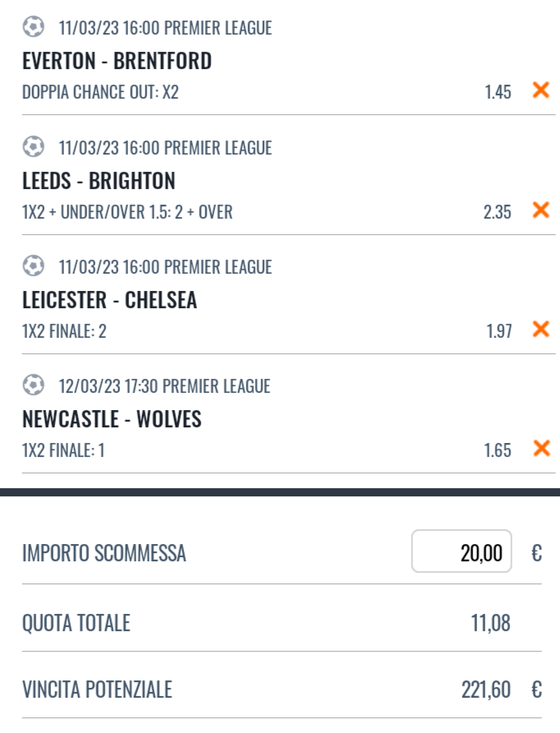
Task: Click soccer ball icon for Everton match
Action: [33, 28]
